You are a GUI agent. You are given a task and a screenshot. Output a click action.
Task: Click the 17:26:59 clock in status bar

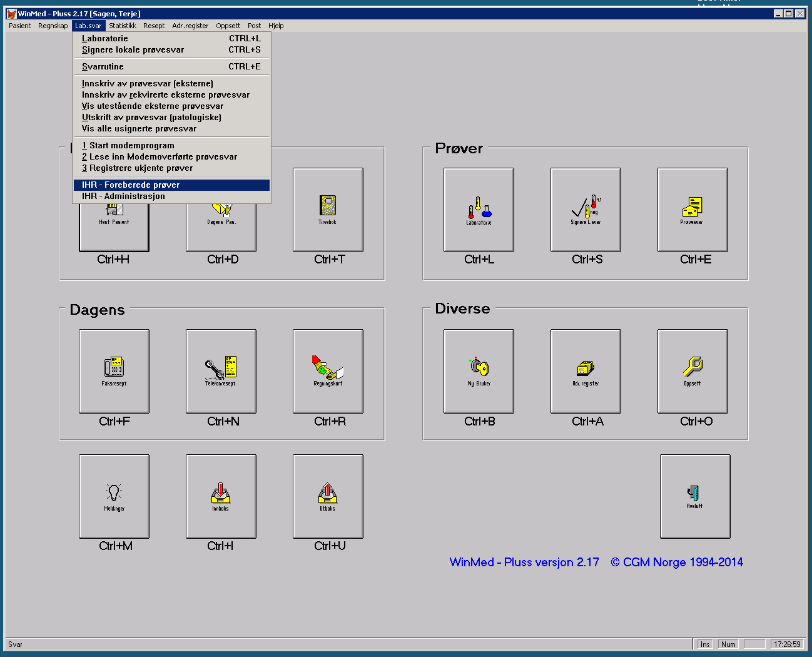(787, 644)
